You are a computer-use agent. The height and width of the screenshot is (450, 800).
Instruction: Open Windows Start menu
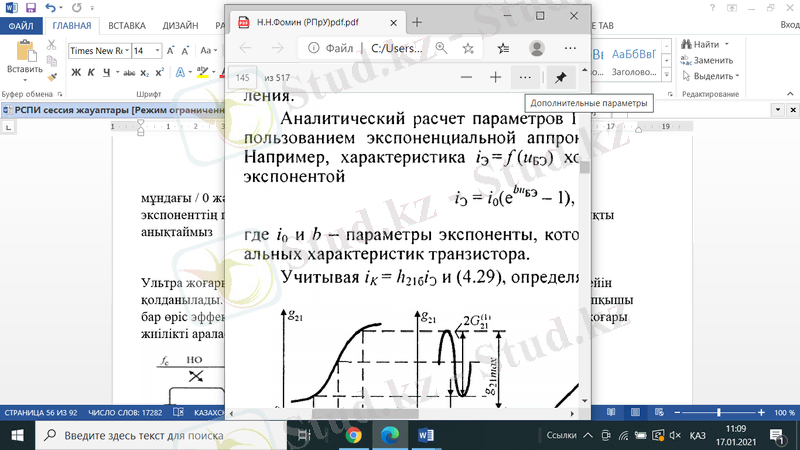point(17,436)
